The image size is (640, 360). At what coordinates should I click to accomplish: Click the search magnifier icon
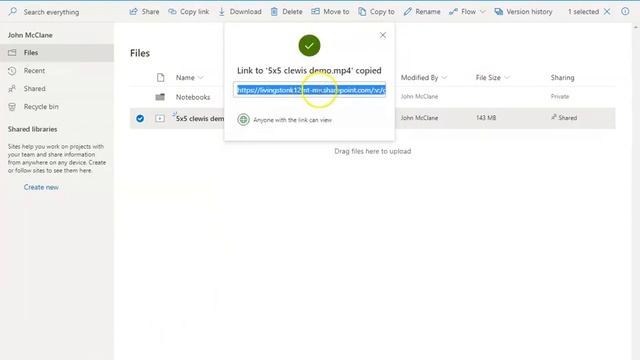point(13,11)
